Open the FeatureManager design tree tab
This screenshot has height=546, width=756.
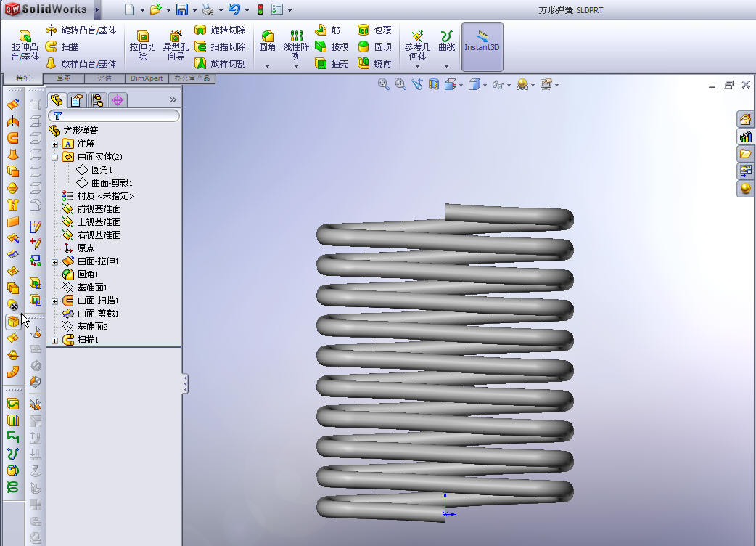tap(57, 100)
